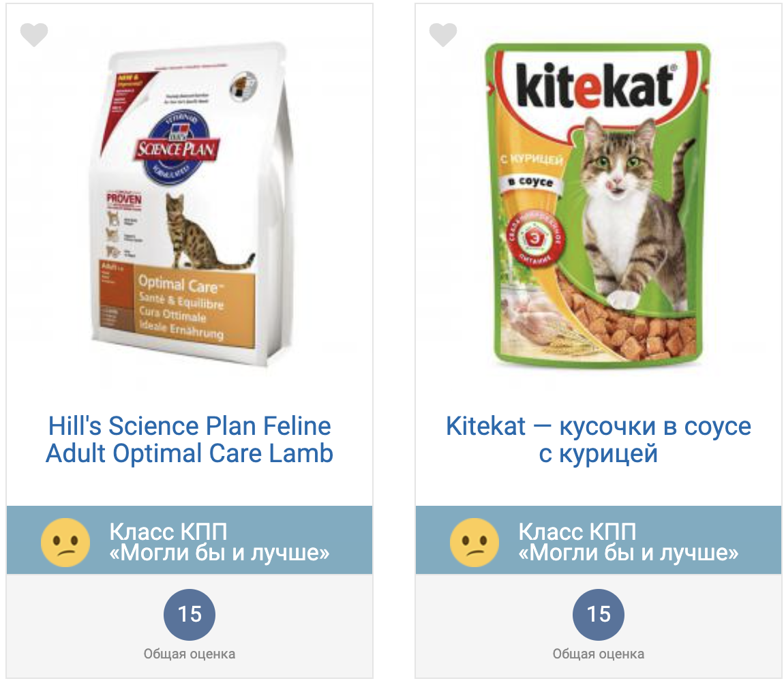Viewport: 784px width, 683px height.
Task: Click "Класс КПП" rating text on Hill's card
Action: click(x=168, y=532)
